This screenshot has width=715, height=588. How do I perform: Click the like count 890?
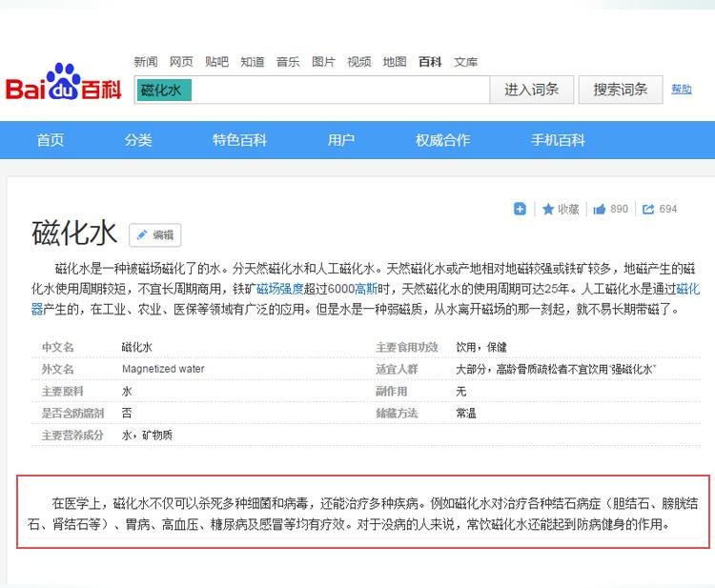620,210
